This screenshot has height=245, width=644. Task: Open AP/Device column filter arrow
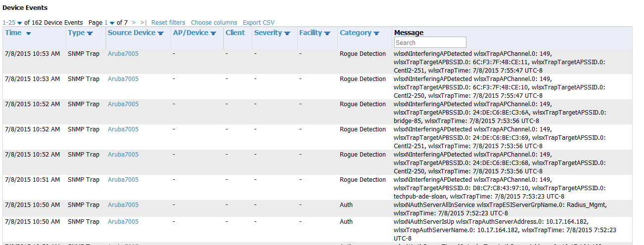point(213,34)
